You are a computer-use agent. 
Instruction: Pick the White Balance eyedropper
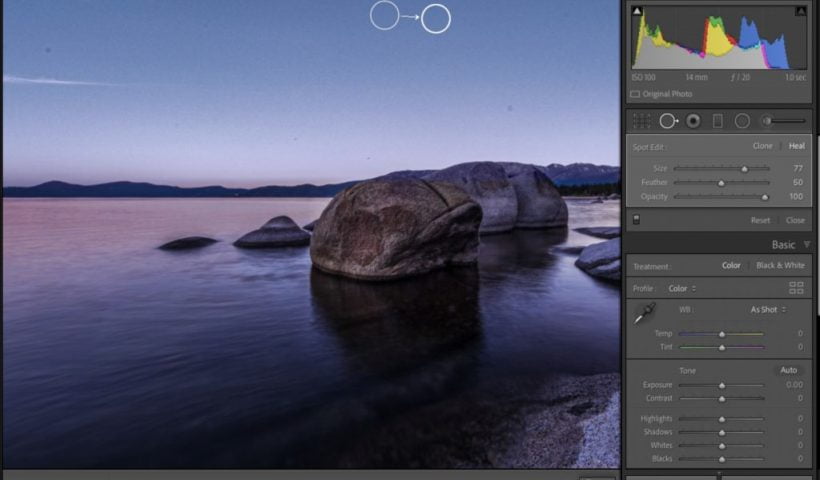(645, 313)
